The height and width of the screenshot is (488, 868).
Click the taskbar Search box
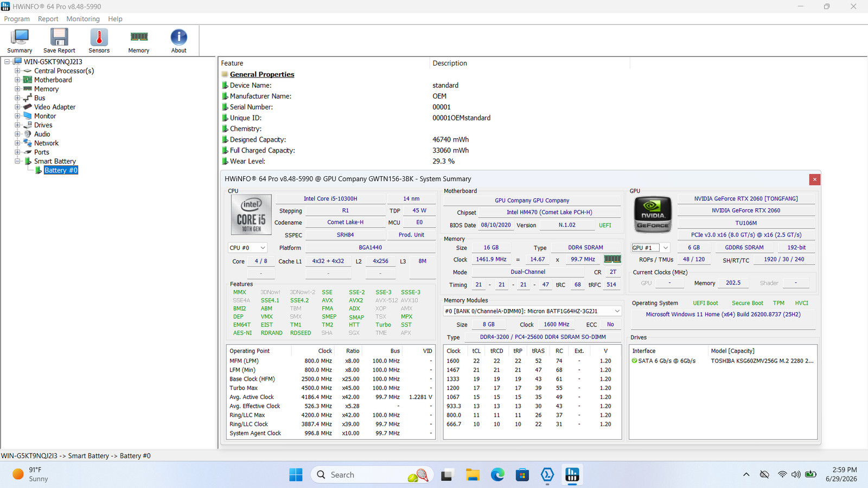tap(372, 475)
